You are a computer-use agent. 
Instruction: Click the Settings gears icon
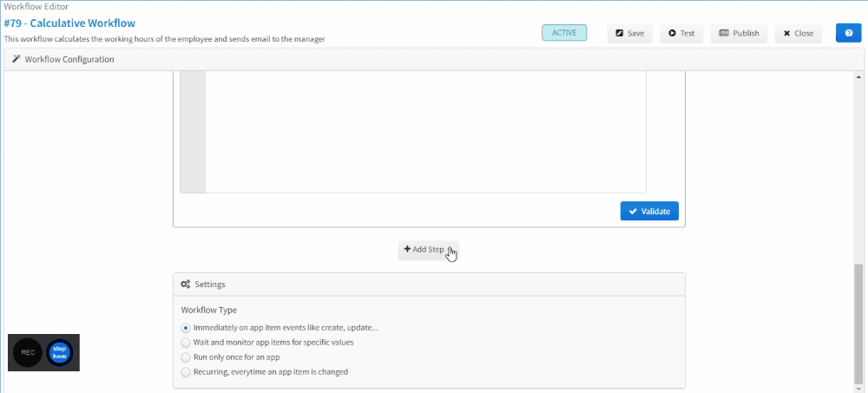(186, 284)
